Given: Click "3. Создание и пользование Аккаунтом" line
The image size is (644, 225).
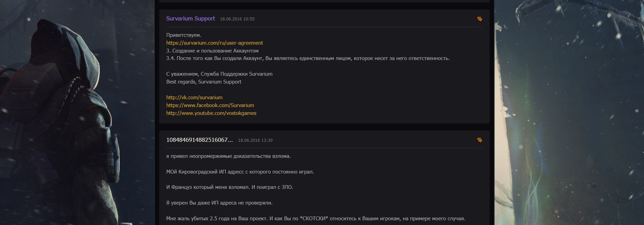Looking at the screenshot, I should tap(212, 51).
